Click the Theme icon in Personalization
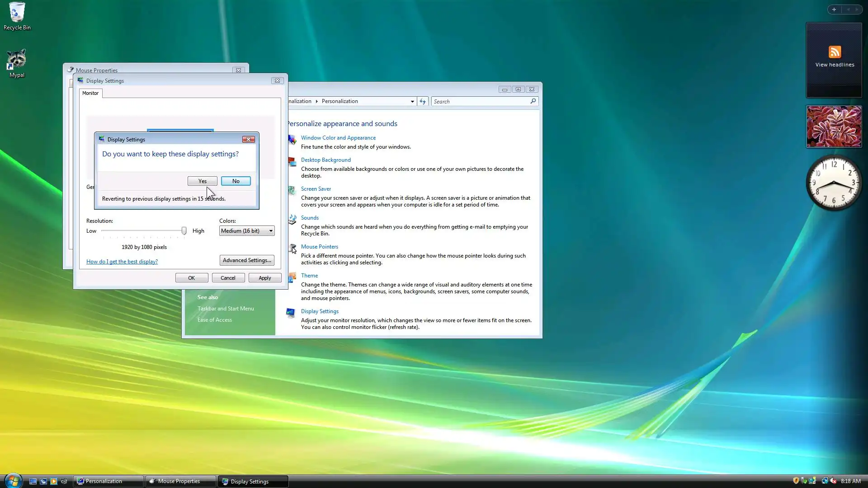 coord(292,277)
